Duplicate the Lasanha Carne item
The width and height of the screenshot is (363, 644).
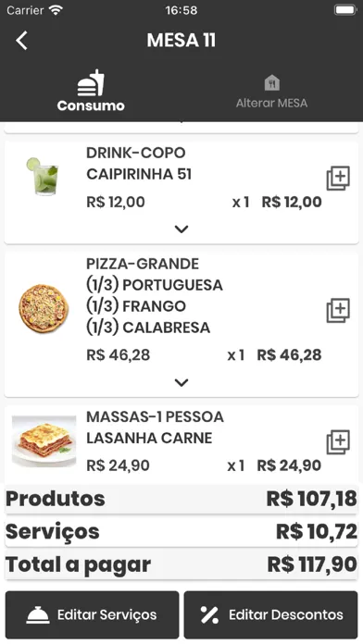pos(338,442)
